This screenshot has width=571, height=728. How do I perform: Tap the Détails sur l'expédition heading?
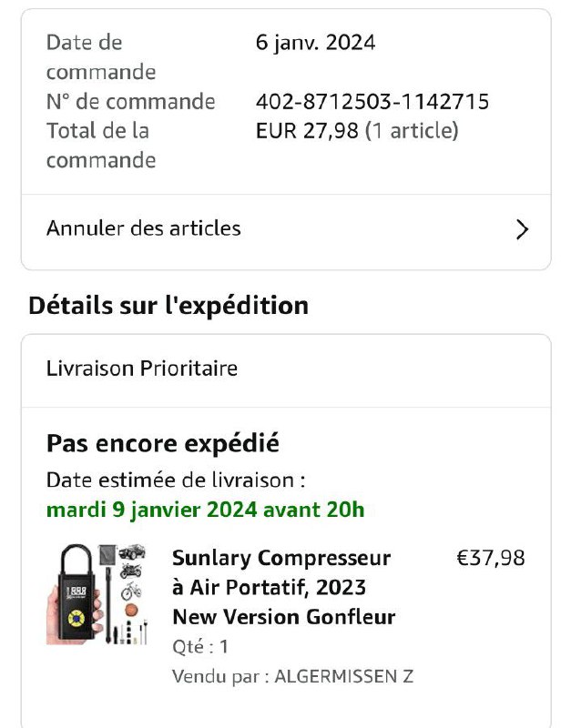coord(168,305)
